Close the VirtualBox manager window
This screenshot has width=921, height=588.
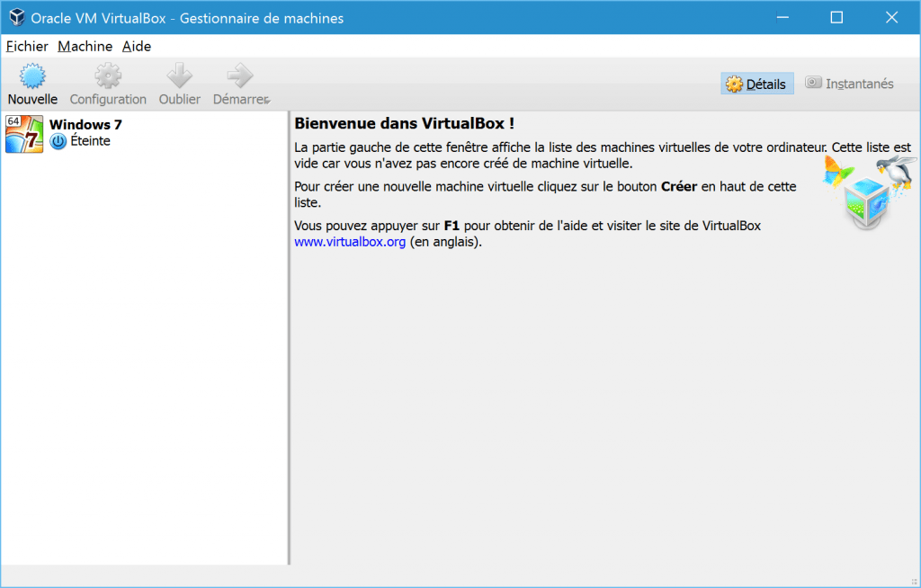pos(891,18)
